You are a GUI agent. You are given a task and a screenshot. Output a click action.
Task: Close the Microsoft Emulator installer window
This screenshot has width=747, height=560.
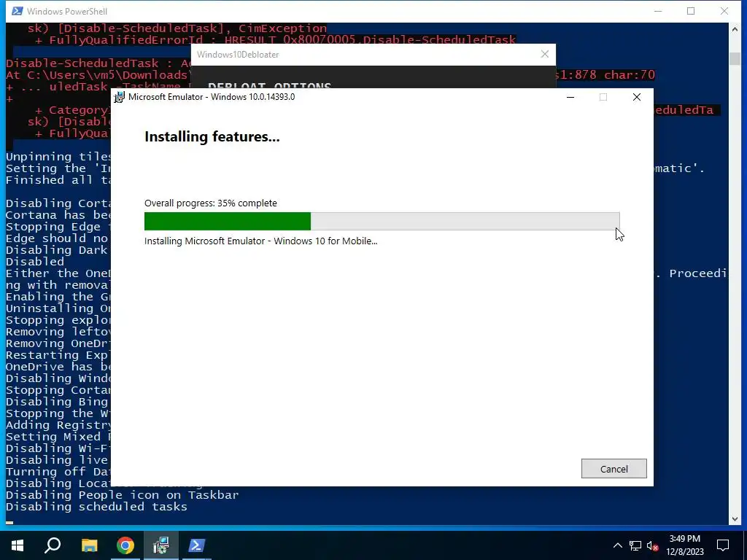[636, 97]
